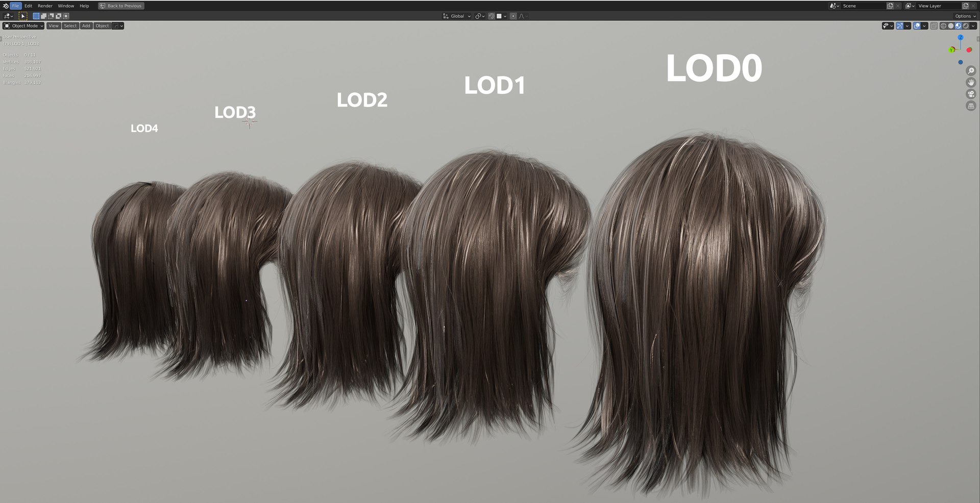
Task: Open the Global transform orientation dropdown
Action: coord(457,16)
